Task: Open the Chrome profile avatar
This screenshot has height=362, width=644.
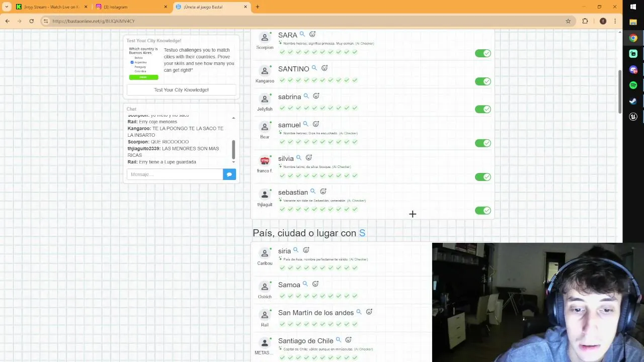Action: click(x=603, y=21)
